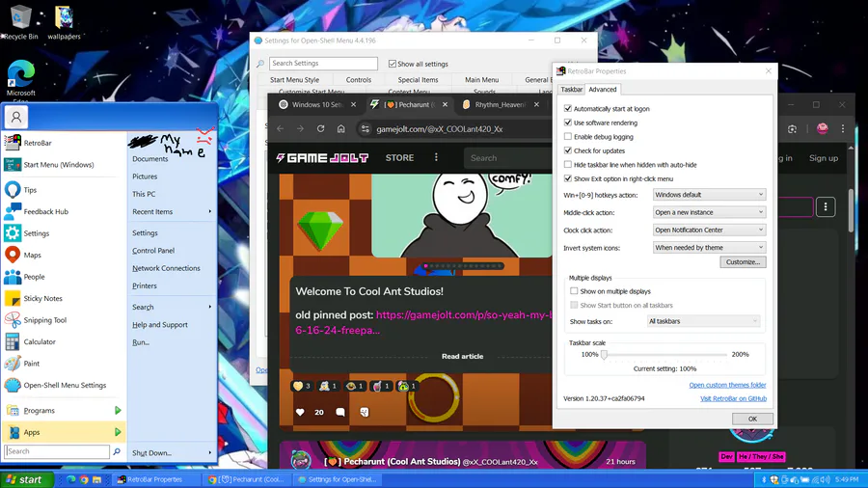Toggle Automatically start at logon
The image size is (868, 488).
(567, 108)
